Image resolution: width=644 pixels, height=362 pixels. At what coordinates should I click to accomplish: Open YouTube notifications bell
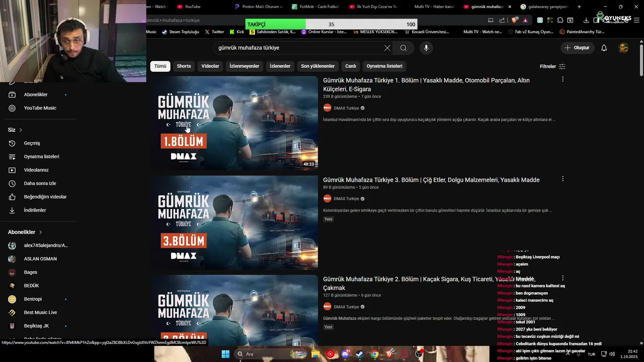tap(604, 48)
